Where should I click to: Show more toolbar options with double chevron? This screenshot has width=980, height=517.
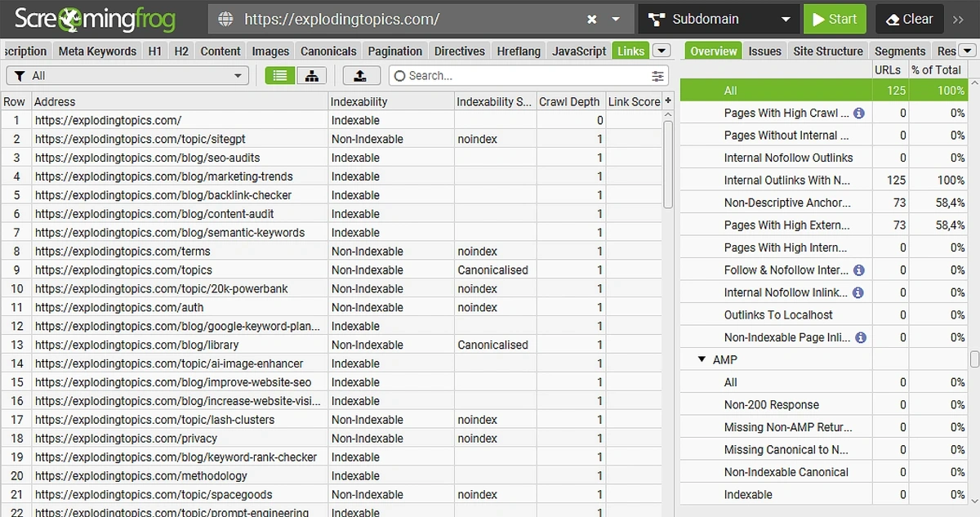pyautogui.click(x=960, y=19)
